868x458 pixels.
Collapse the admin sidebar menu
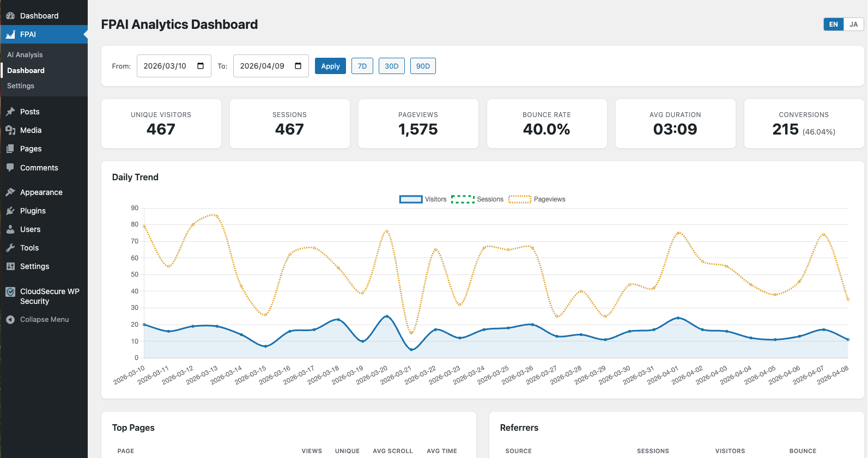coord(44,320)
